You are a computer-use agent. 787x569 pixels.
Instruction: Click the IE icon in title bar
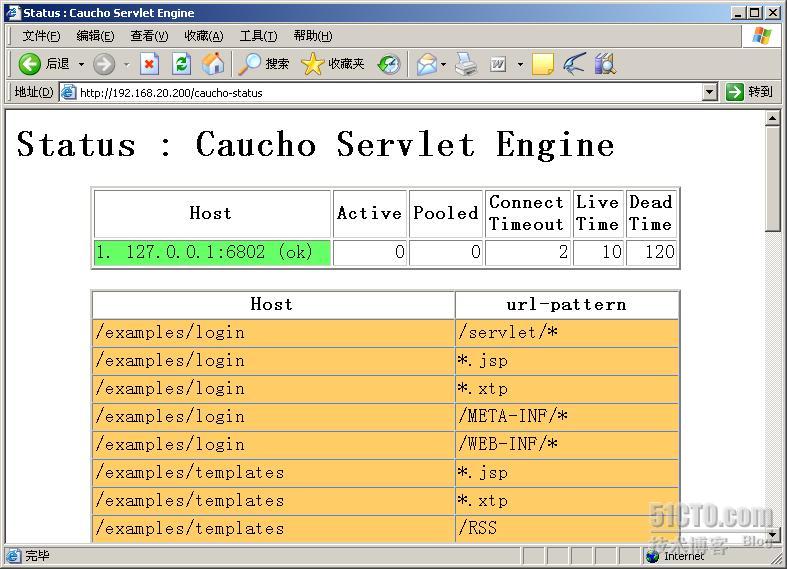(x=13, y=13)
